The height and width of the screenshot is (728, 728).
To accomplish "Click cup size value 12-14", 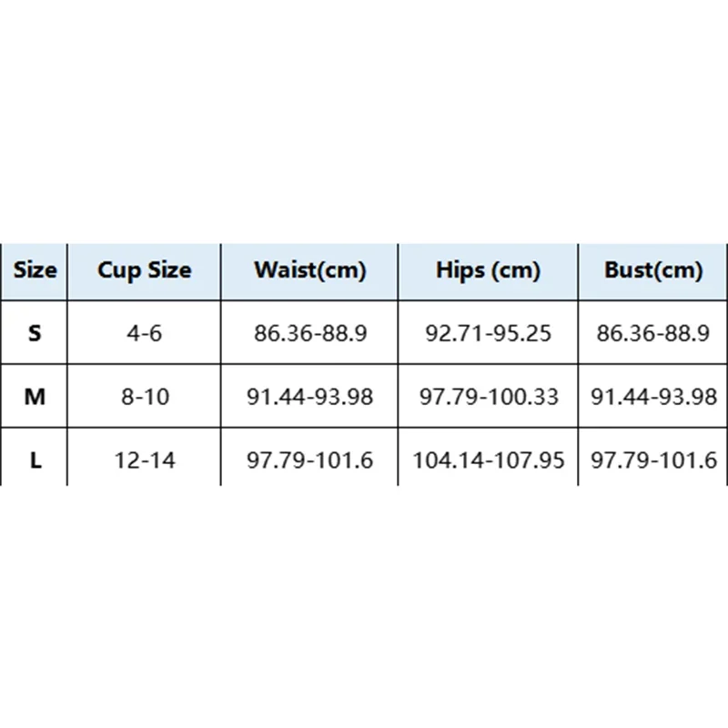I will point(145,460).
